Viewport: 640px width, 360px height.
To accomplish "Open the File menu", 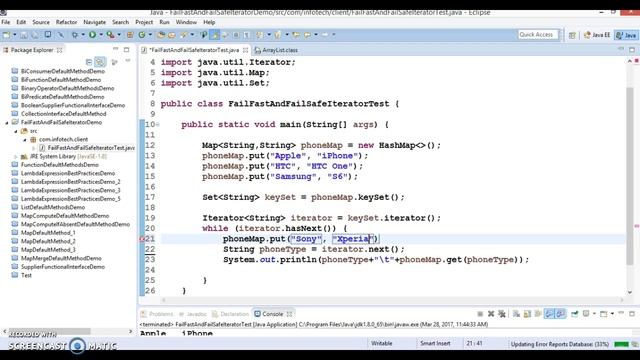I will 6,22.
